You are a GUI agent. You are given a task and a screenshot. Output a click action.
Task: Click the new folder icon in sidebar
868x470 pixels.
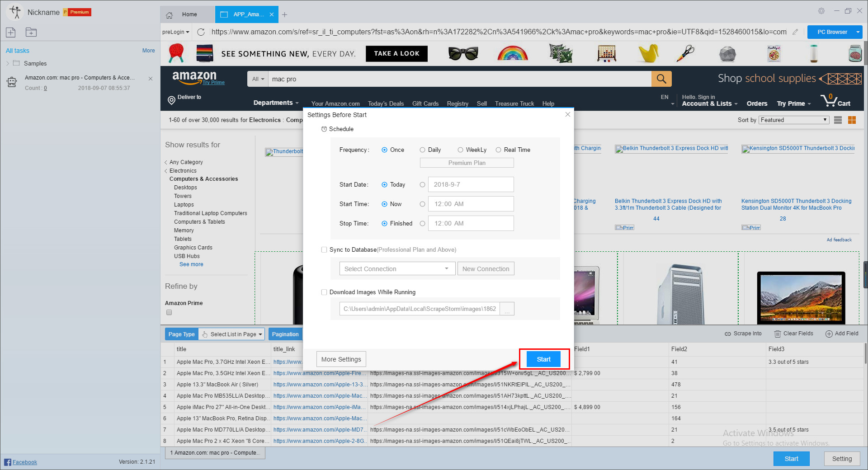point(31,32)
